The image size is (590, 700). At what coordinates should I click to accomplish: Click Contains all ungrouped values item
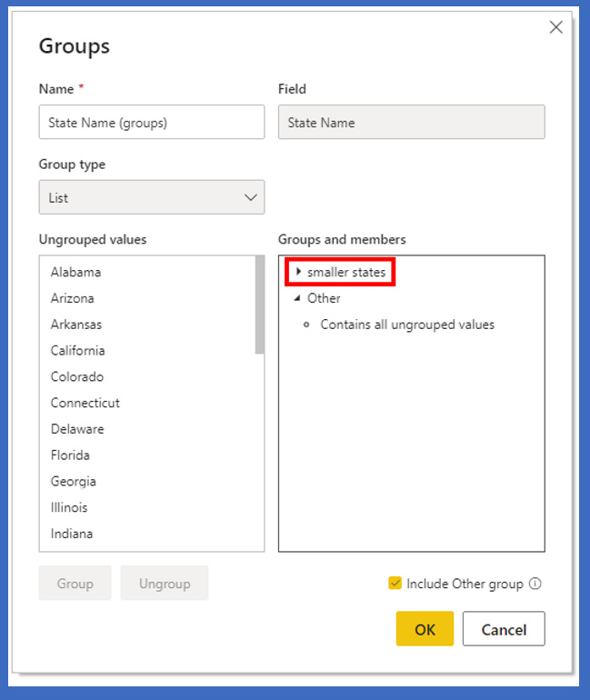pyautogui.click(x=407, y=325)
